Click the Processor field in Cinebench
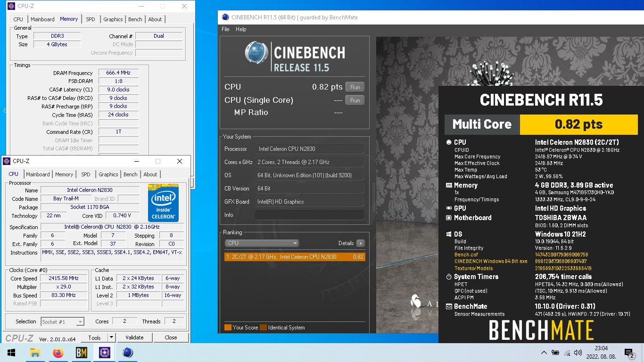This screenshot has width=644, height=362. tap(309, 149)
